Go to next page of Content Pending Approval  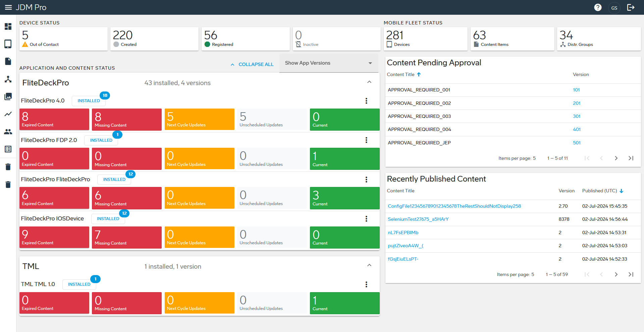616,158
